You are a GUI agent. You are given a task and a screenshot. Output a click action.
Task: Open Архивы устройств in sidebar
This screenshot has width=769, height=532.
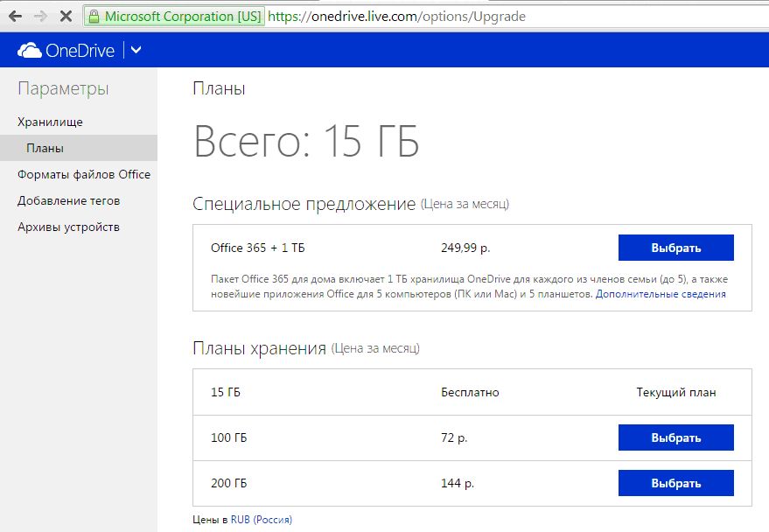(x=68, y=227)
